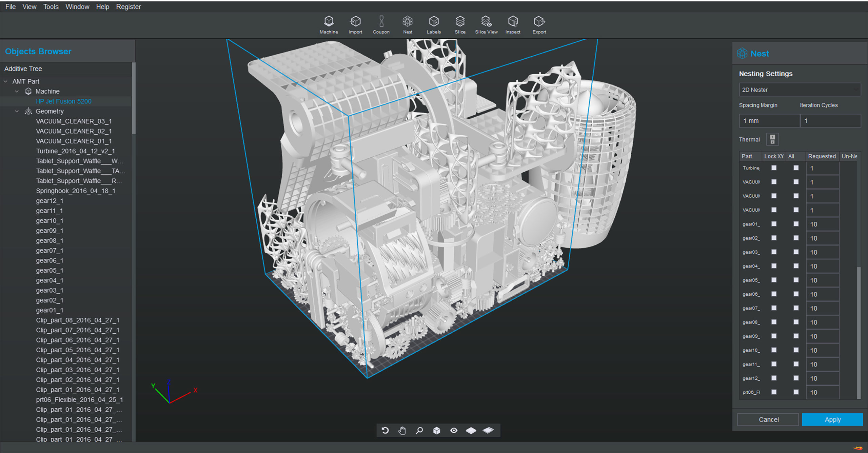Select the Coupon tool
This screenshot has height=453, width=868.
pos(381,25)
